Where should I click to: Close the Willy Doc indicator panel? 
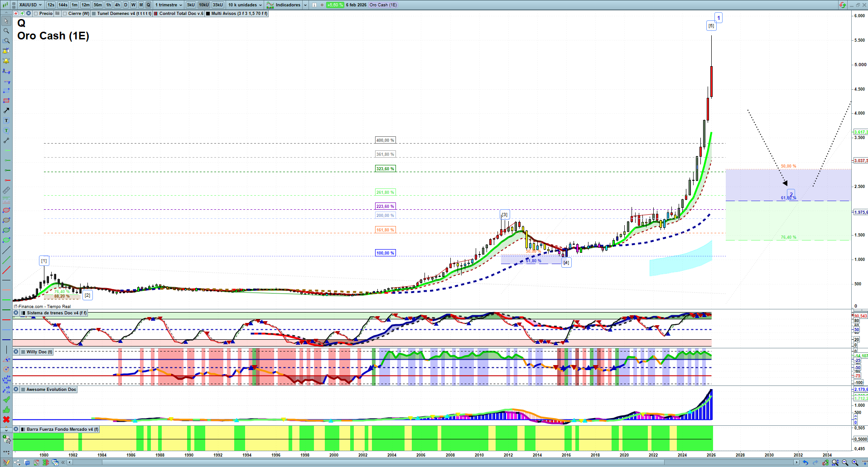pos(16,351)
